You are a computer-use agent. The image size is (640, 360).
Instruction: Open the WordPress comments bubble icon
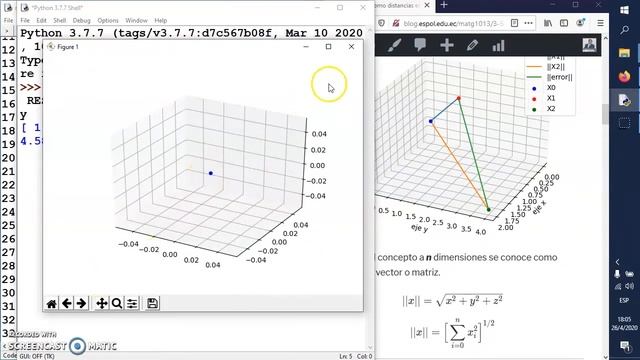(420, 45)
